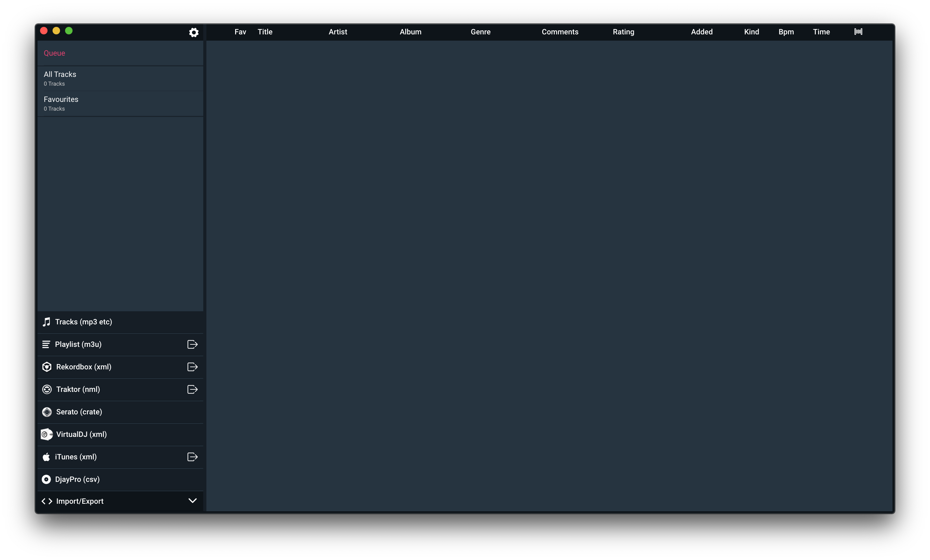Sort by the Artist column header
Viewport: 930px width, 560px height.
click(337, 32)
